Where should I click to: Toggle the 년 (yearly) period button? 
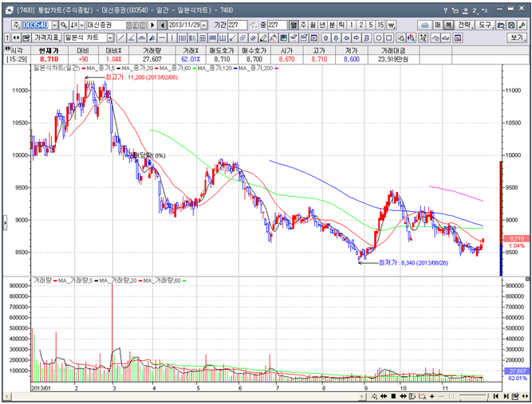point(322,25)
